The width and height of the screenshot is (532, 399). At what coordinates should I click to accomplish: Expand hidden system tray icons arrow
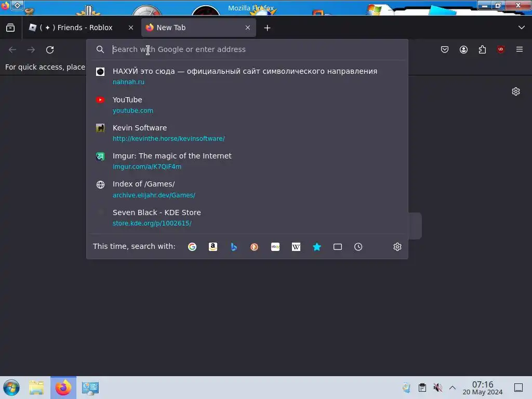(x=453, y=388)
